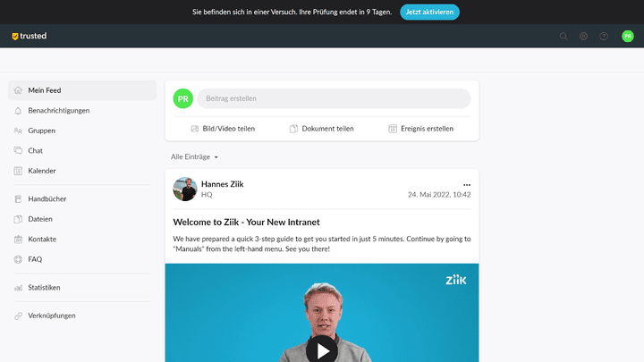
Task: Choose Dokument teilen
Action: 322,129
